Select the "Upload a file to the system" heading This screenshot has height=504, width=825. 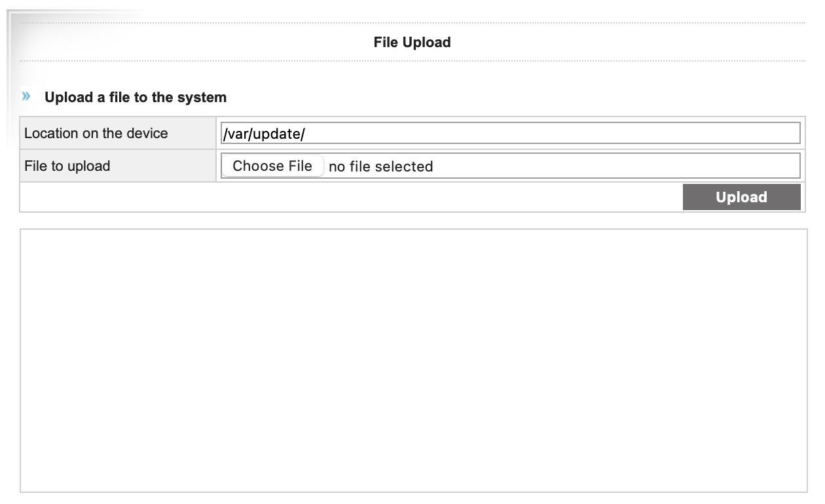tap(136, 98)
